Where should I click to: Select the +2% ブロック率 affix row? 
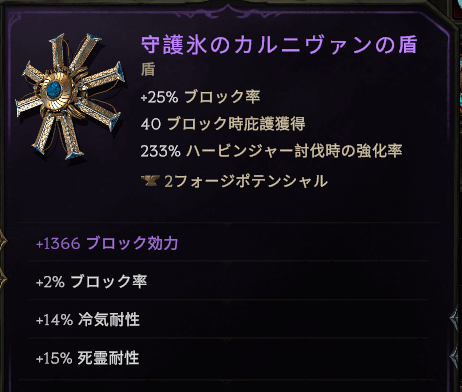228,281
